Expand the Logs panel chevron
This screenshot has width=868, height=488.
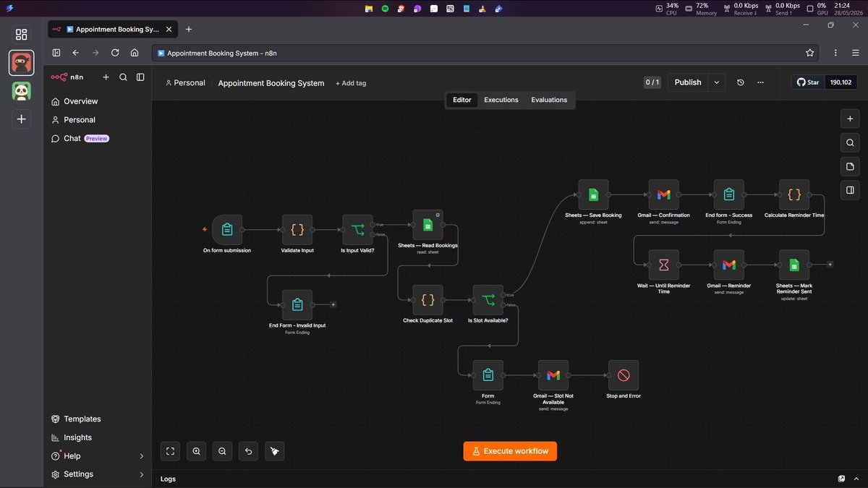pos(856,479)
